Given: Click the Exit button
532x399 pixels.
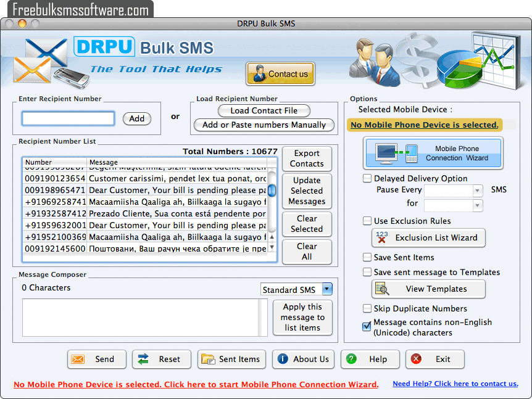Looking at the screenshot, I should [435, 359].
